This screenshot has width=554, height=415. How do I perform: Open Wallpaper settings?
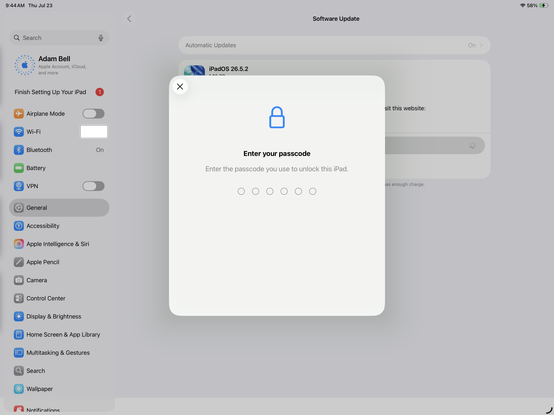[59, 389]
